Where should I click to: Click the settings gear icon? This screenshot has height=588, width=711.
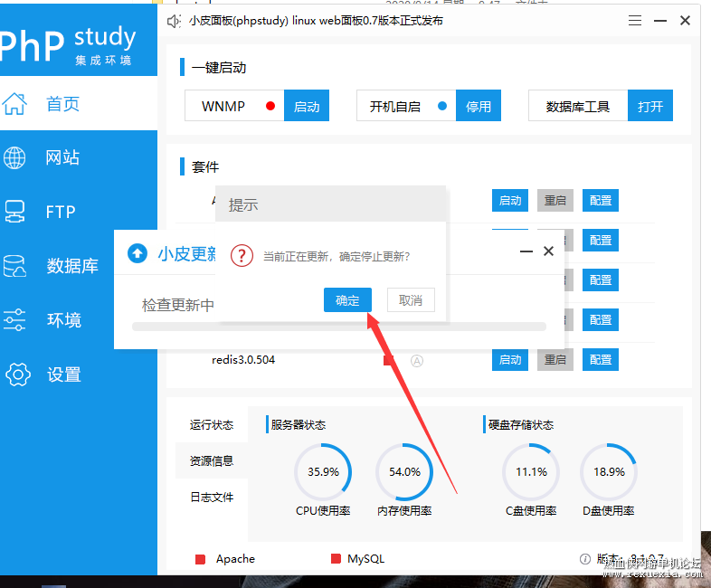[17, 375]
